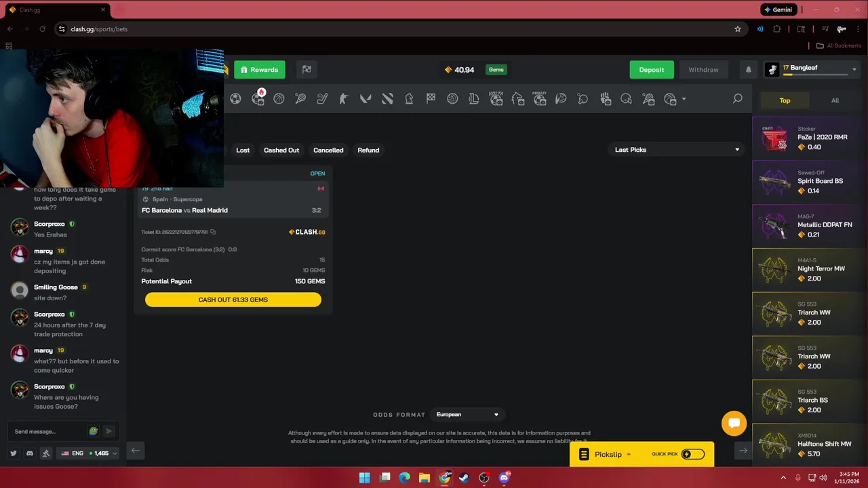Open Spirit Board BS drop item
The image size is (868, 488).
tap(810, 182)
